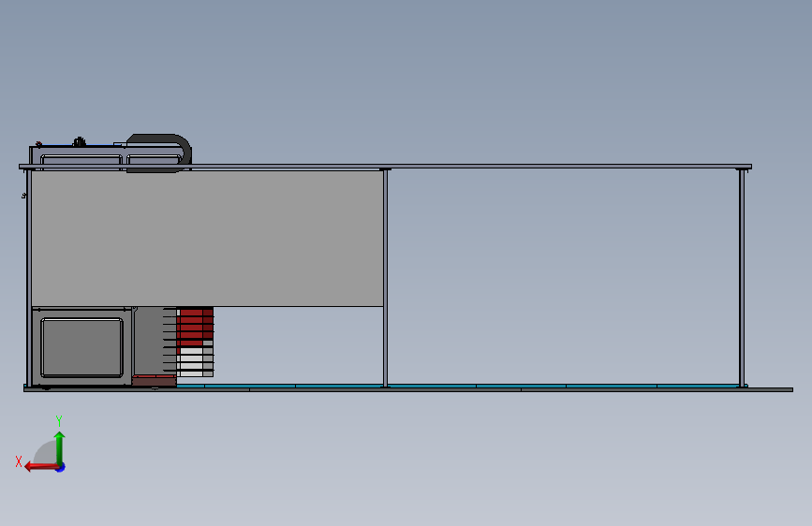The width and height of the screenshot is (812, 526).
Task: Select the long top horizontal roof beam
Action: [385, 167]
